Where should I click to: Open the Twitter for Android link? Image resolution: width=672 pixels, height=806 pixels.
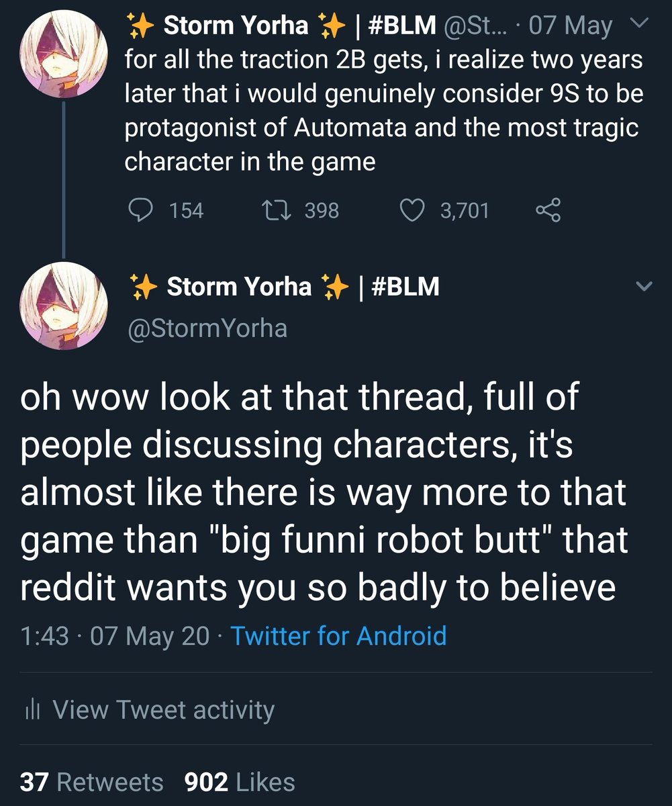338,635
